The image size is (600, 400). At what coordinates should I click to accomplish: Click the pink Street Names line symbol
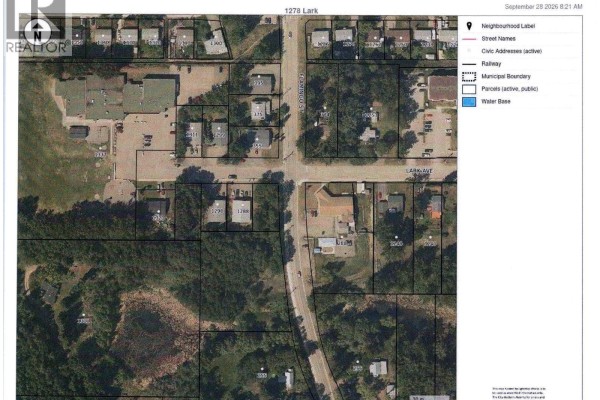469,39
